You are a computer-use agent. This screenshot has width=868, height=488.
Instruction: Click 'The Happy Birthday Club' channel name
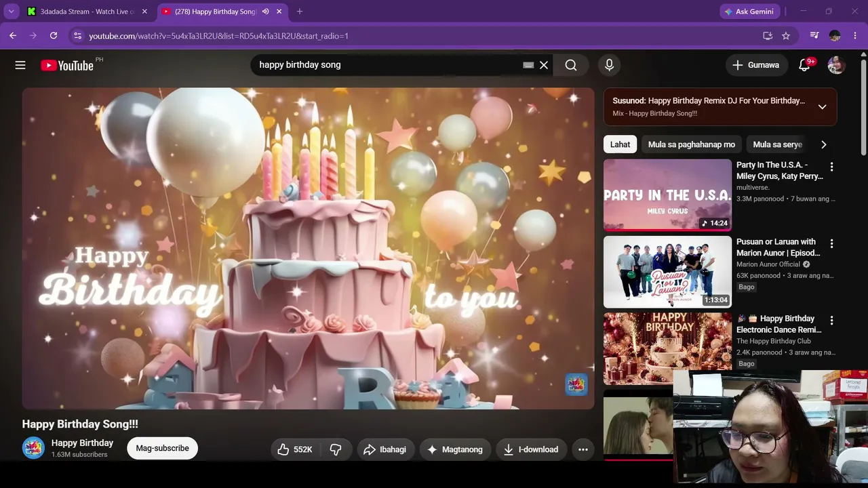(x=774, y=341)
